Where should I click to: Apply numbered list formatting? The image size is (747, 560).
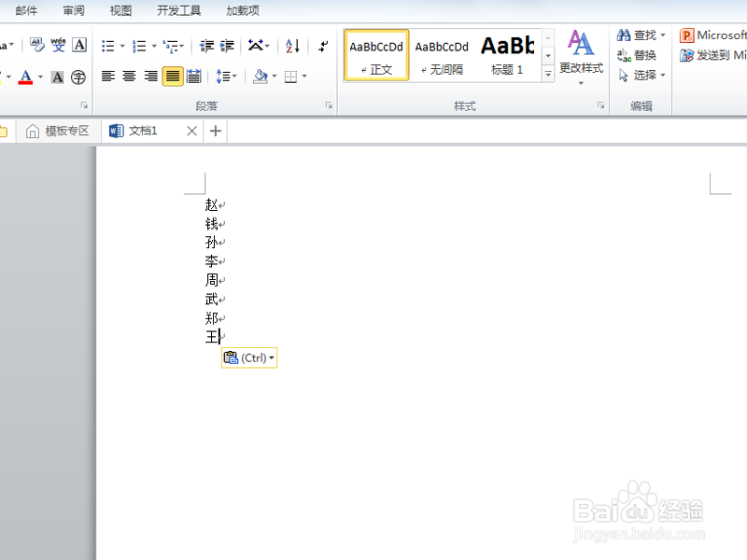click(x=139, y=46)
